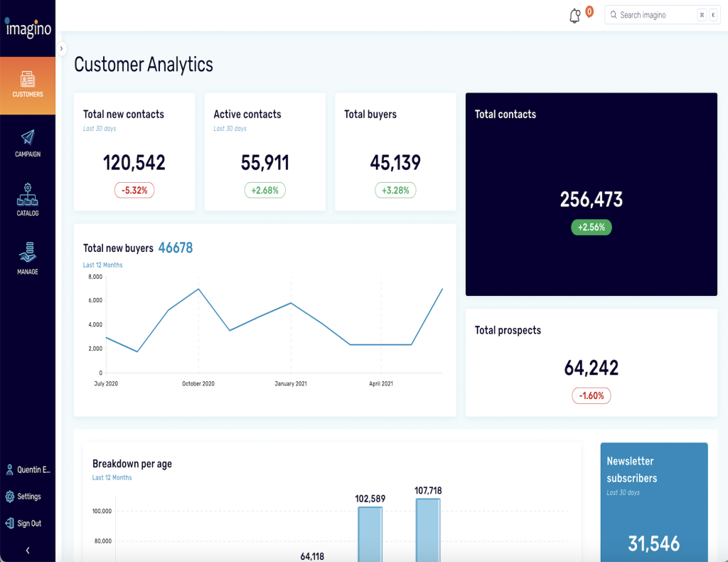The image size is (728, 562).
Task: Click the imagino logo
Action: click(x=28, y=30)
